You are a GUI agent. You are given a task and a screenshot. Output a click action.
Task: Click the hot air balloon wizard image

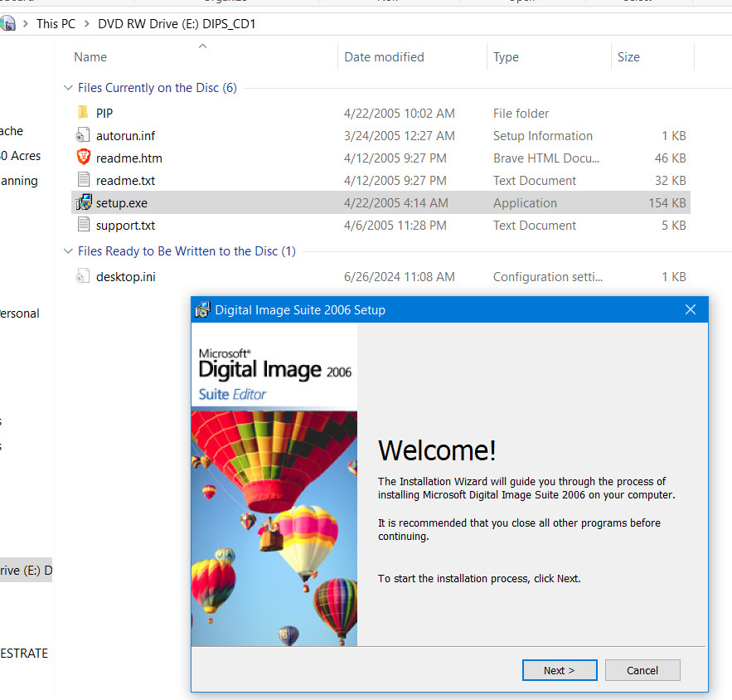[x=274, y=528]
